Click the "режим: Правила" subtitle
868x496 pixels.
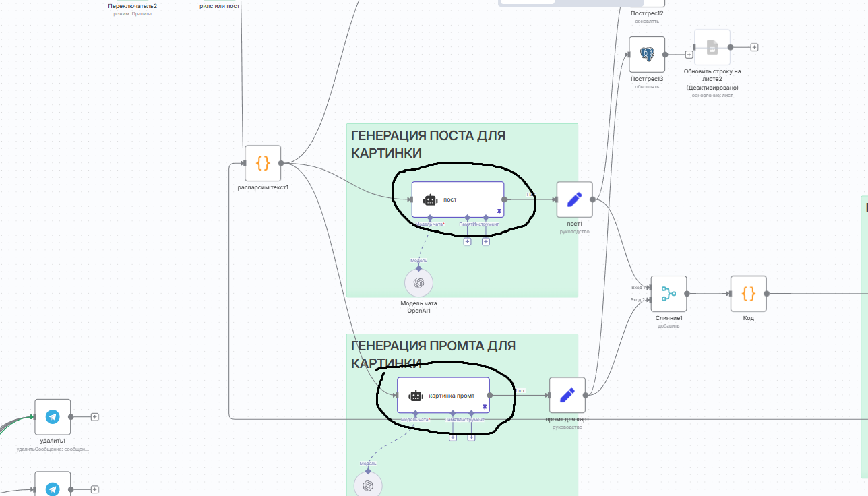pyautogui.click(x=132, y=13)
